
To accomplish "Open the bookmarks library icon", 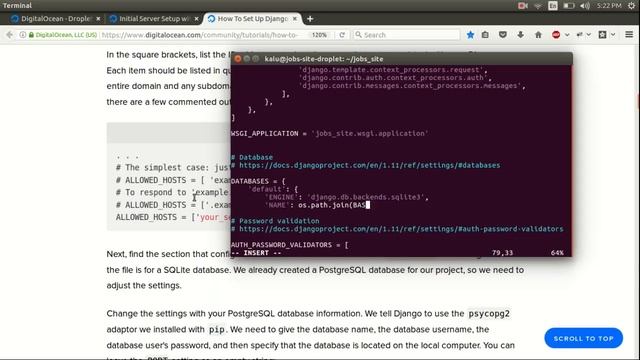I will [x=485, y=35].
